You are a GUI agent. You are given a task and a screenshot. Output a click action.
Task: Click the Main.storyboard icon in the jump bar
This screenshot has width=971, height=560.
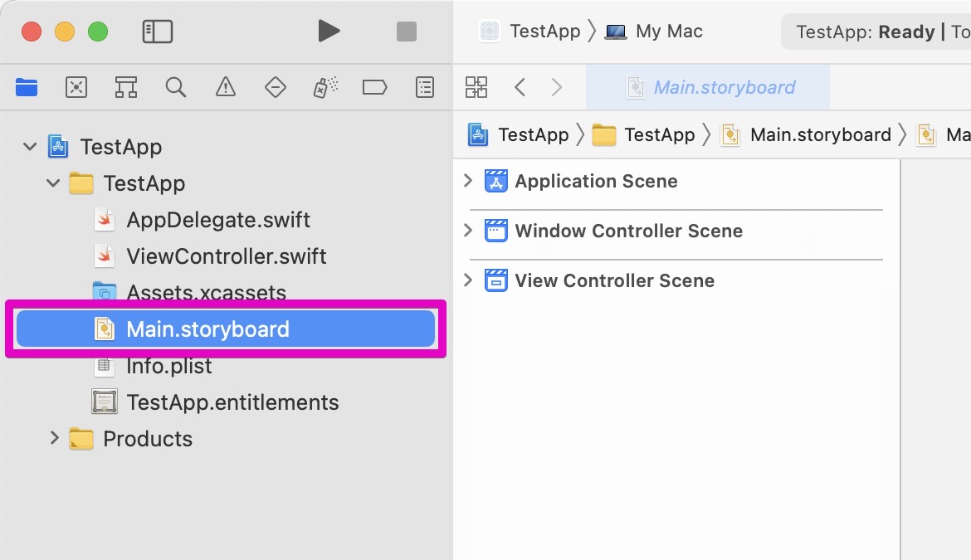tap(730, 134)
